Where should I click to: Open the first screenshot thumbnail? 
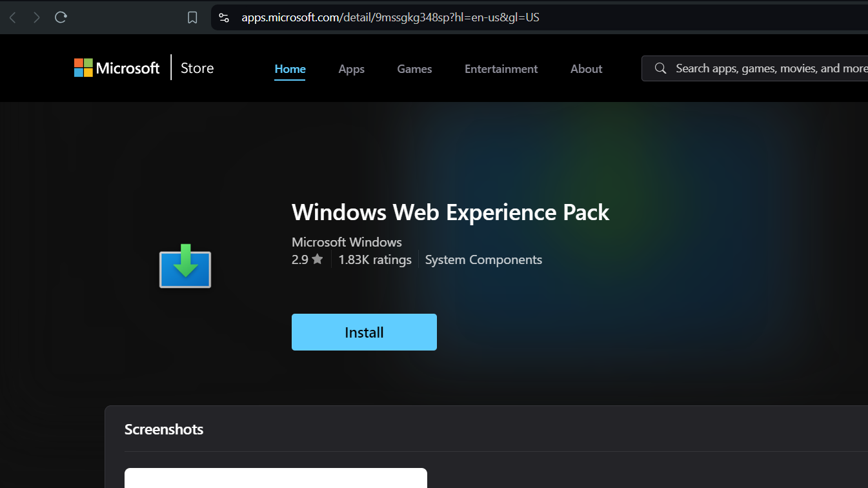pyautogui.click(x=276, y=478)
